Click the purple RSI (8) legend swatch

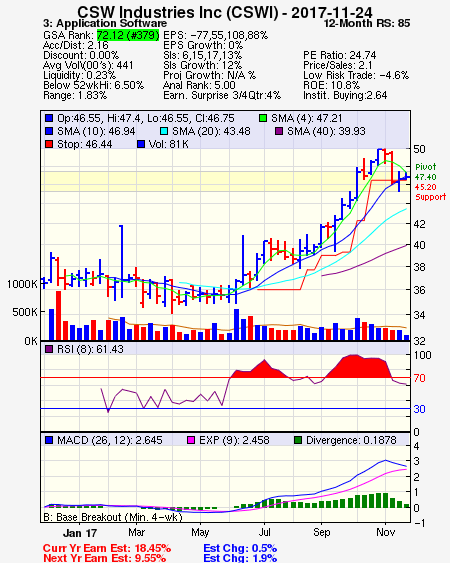tap(49, 349)
